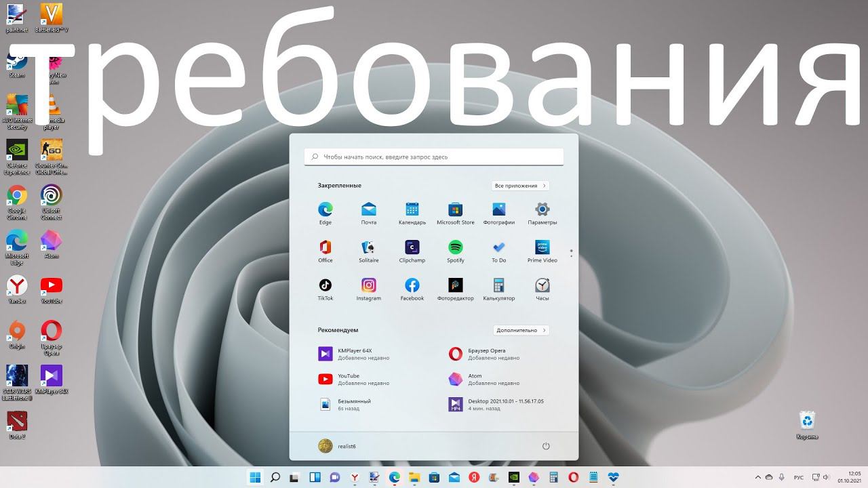Viewport: 868px width, 488px height.
Task: Open Часы clock pinned app
Action: 542,289
